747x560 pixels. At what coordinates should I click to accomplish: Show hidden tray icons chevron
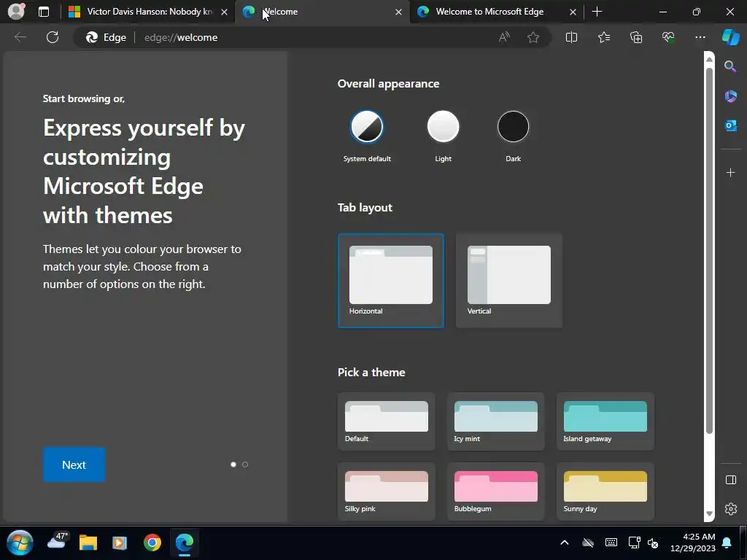[565, 542]
